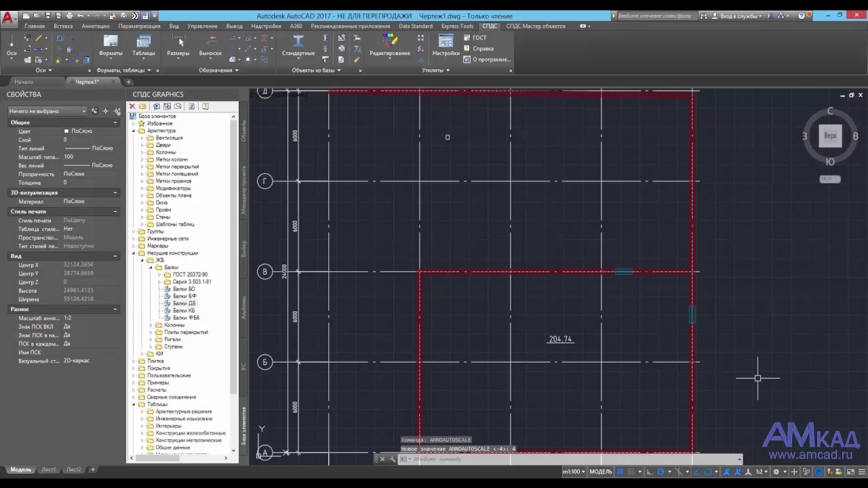Click the ГОСТ icon in Utilities

(467, 38)
